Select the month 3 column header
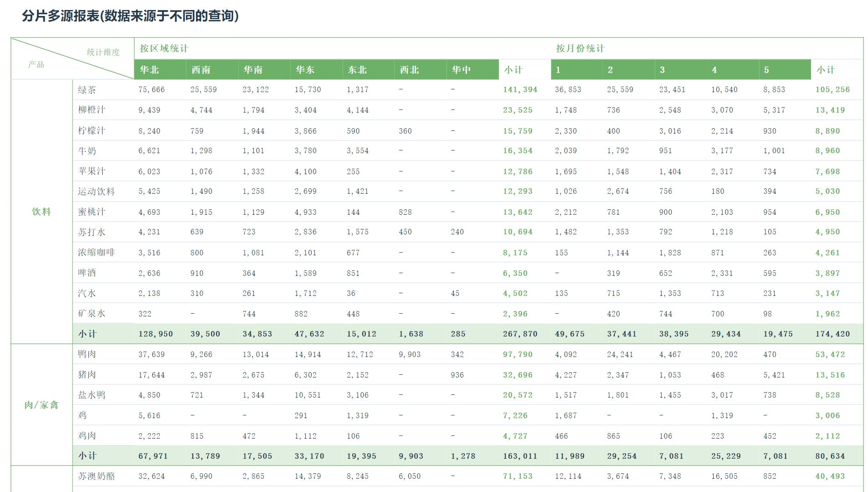 [681, 70]
